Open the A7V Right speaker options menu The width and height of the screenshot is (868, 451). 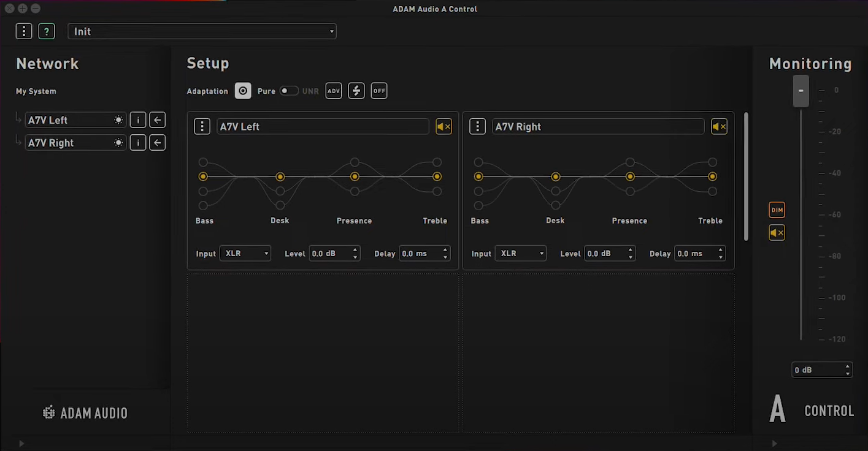(477, 126)
